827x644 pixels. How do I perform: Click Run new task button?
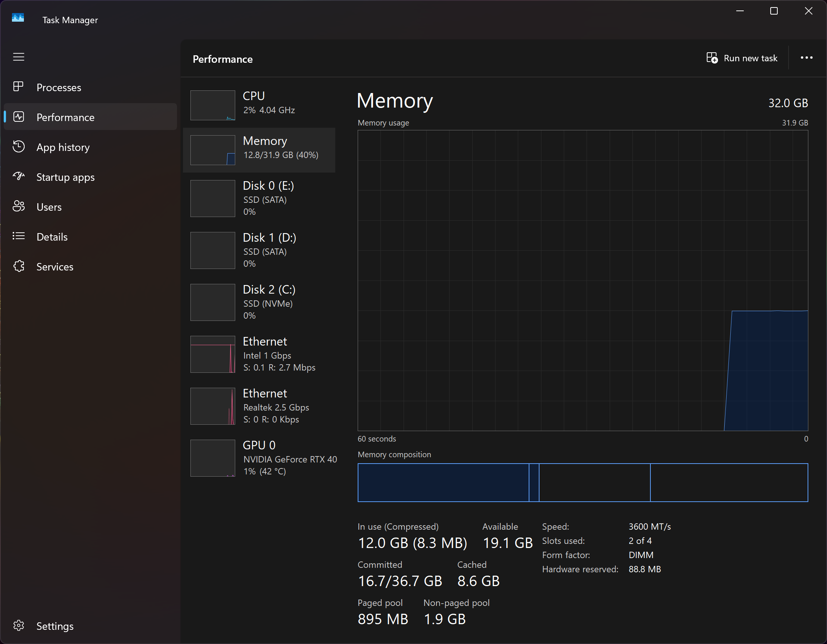[742, 58]
